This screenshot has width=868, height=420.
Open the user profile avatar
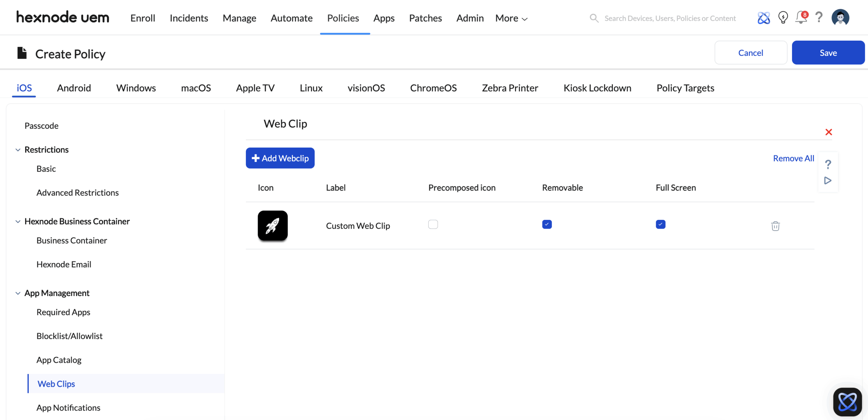pos(840,18)
